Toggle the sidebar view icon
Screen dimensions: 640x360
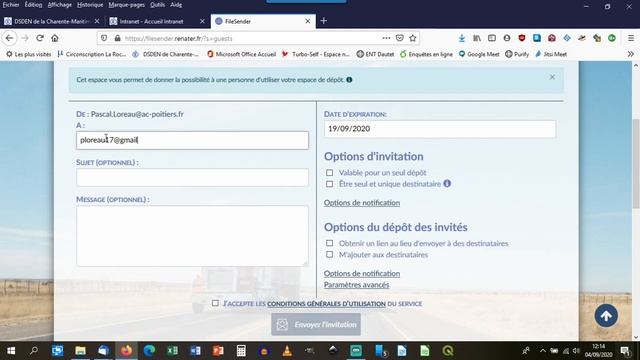(492, 38)
